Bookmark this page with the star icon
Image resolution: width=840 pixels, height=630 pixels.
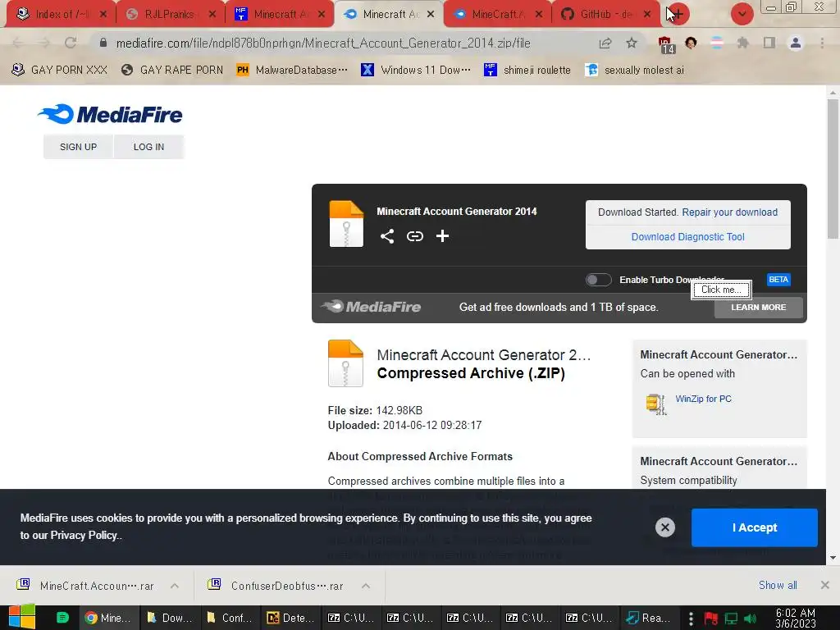click(x=632, y=43)
